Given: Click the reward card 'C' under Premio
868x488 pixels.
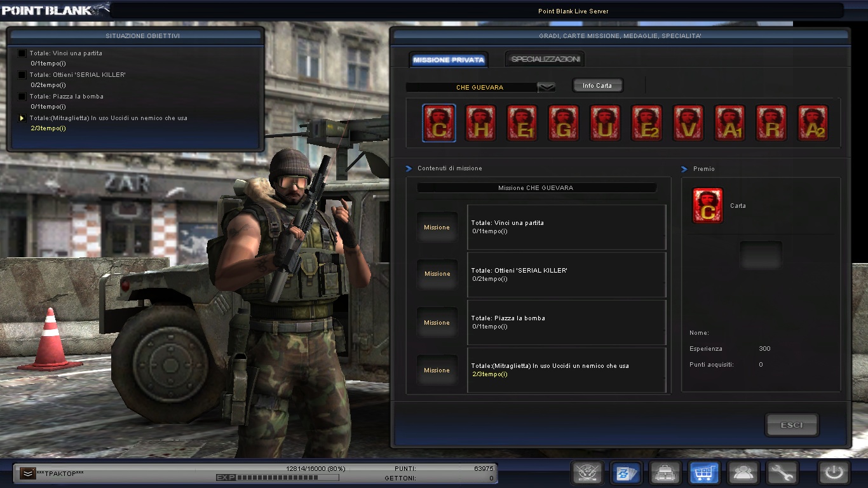Looking at the screenshot, I should pos(707,206).
